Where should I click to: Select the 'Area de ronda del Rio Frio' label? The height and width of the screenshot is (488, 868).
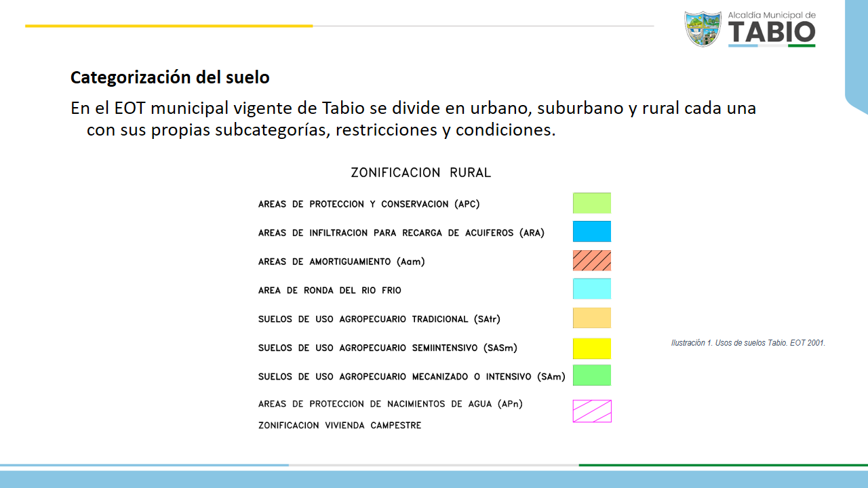[330, 290]
